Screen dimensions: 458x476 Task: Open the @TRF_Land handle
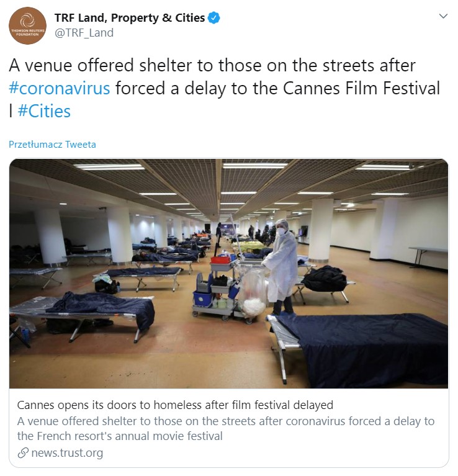(84, 33)
